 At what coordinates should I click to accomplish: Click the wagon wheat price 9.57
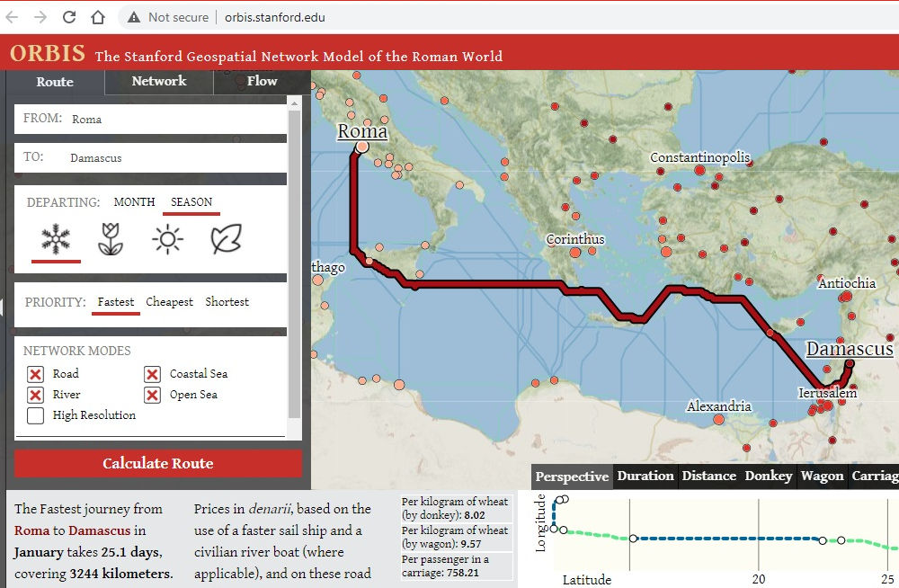471,544
